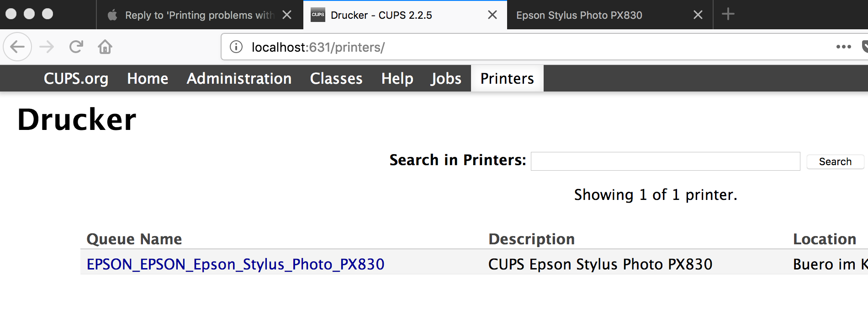Screen dimensions: 868x323
Task: Open the EPSON_EPSON_Epson_Stylus_Photo_PX830 queue
Action: tap(235, 264)
